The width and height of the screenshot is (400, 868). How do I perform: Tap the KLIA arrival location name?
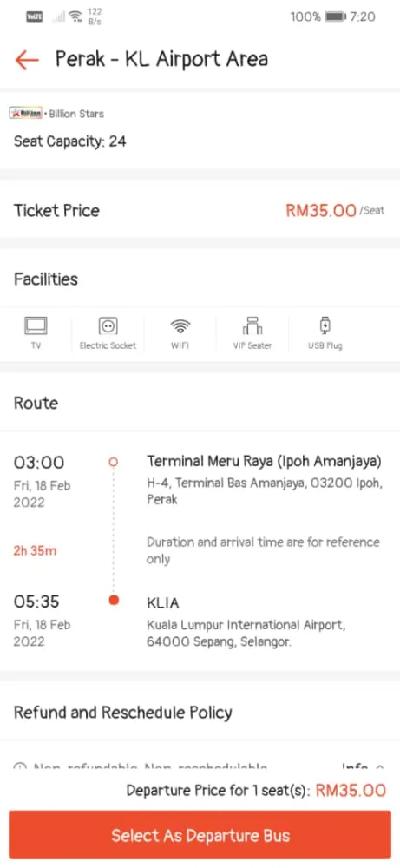click(x=163, y=602)
